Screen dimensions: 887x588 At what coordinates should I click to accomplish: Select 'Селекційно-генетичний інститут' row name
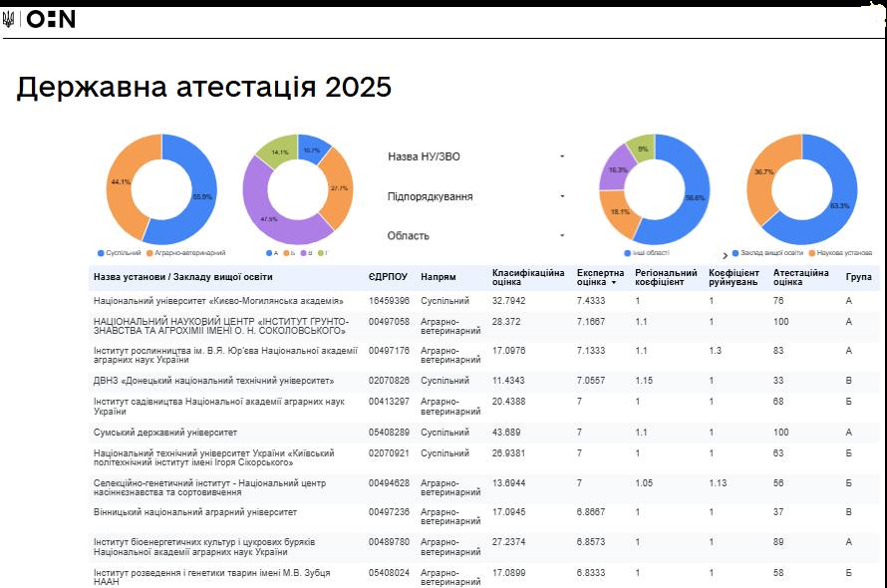(209, 487)
